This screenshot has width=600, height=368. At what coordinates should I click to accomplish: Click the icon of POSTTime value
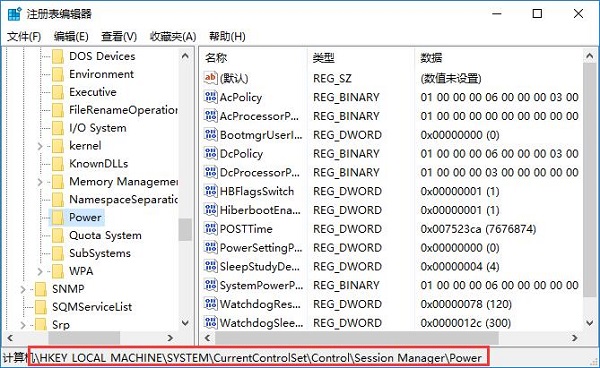pyautogui.click(x=210, y=229)
